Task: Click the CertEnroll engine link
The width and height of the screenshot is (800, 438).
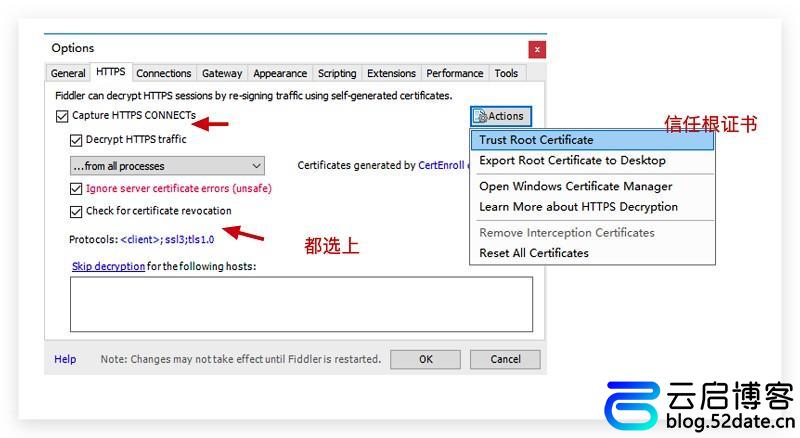Action: (x=444, y=165)
